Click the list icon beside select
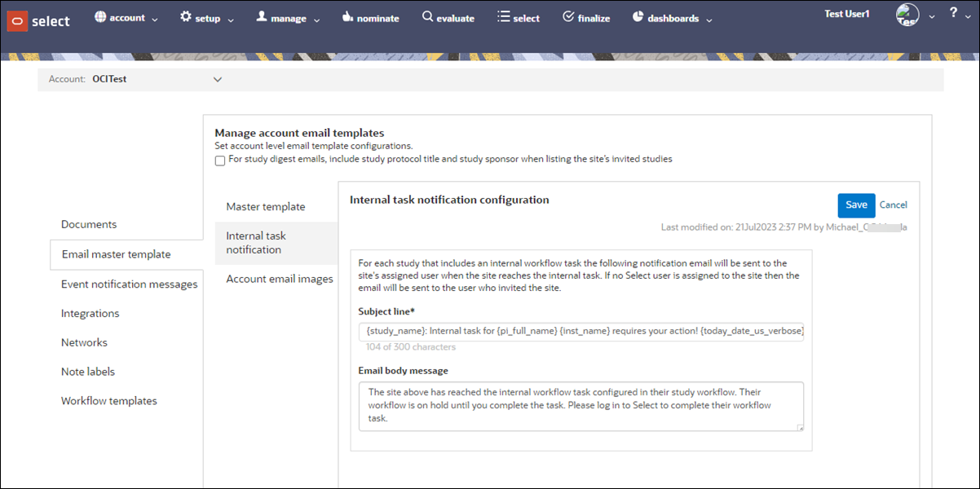The height and width of the screenshot is (489, 980). click(504, 16)
